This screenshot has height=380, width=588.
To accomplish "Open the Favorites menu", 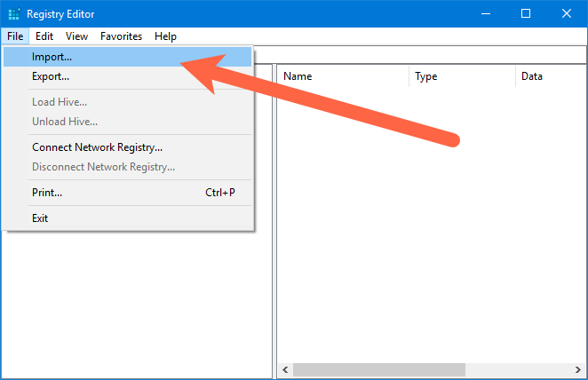I will click(x=121, y=36).
